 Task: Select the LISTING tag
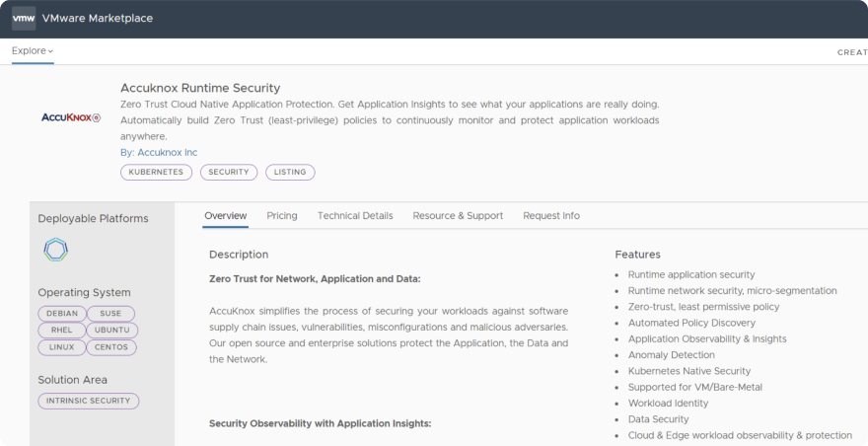pos(290,173)
